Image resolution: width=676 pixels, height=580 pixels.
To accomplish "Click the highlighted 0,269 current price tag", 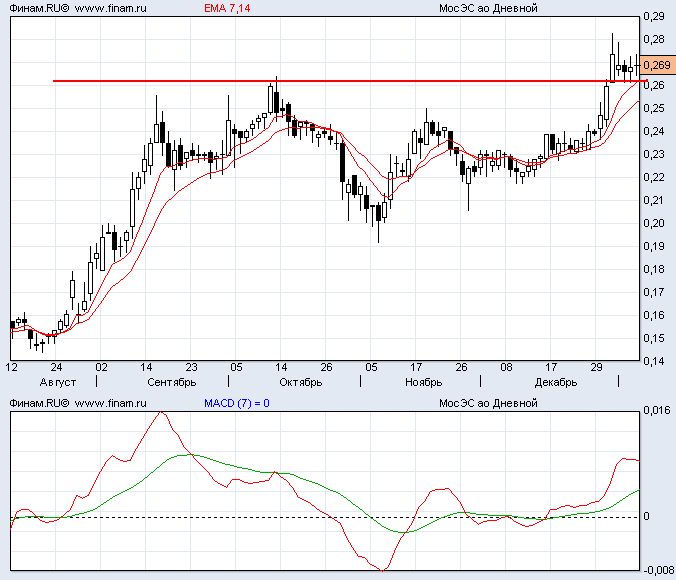I will click(657, 65).
